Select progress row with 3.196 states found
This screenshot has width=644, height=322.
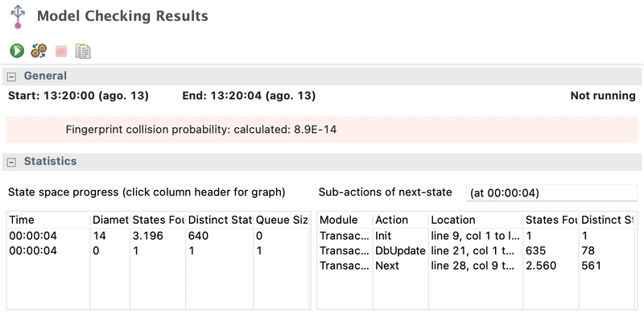159,236
